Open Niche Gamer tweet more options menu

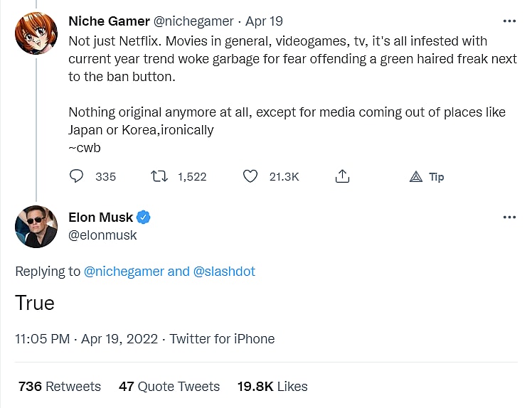pyautogui.click(x=509, y=21)
